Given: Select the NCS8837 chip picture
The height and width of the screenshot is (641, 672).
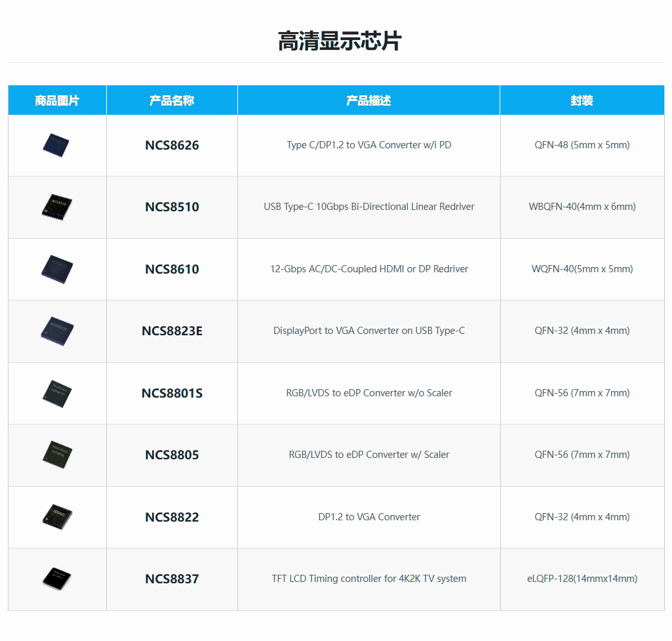Looking at the screenshot, I should (x=56, y=578).
